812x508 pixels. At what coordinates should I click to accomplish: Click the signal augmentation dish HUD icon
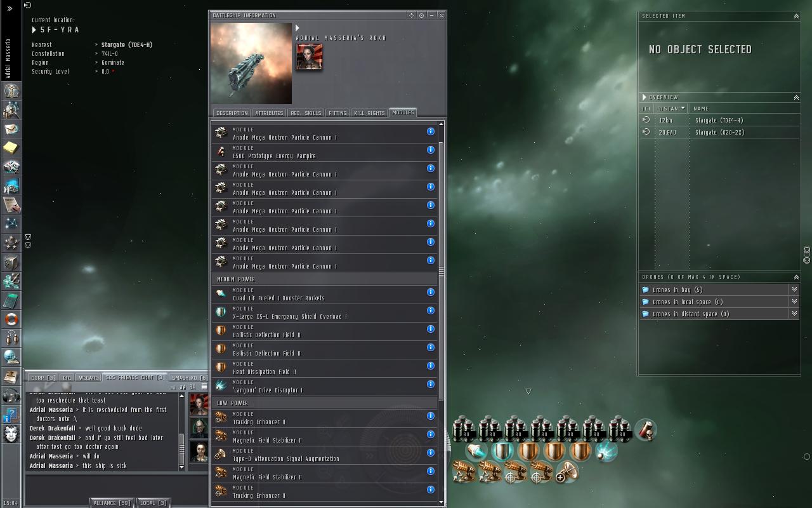566,473
